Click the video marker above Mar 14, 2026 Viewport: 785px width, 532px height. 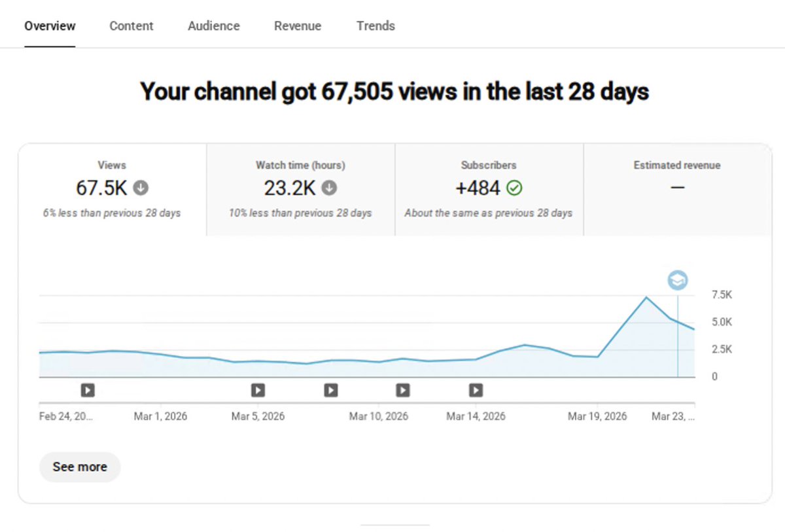tap(476, 391)
